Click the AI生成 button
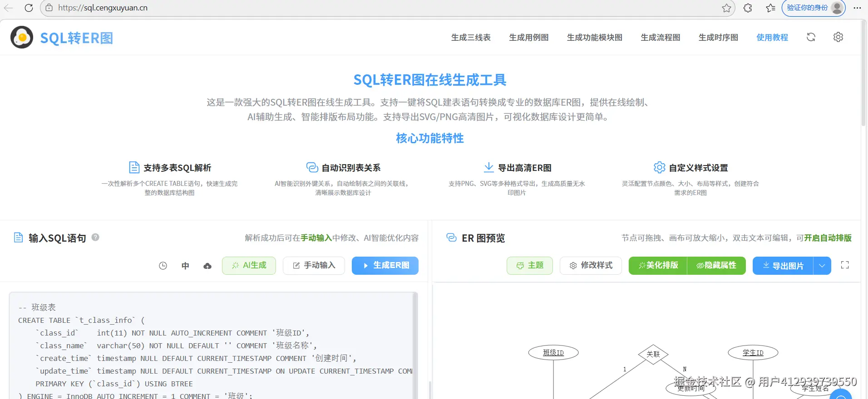This screenshot has width=868, height=399. coord(249,266)
